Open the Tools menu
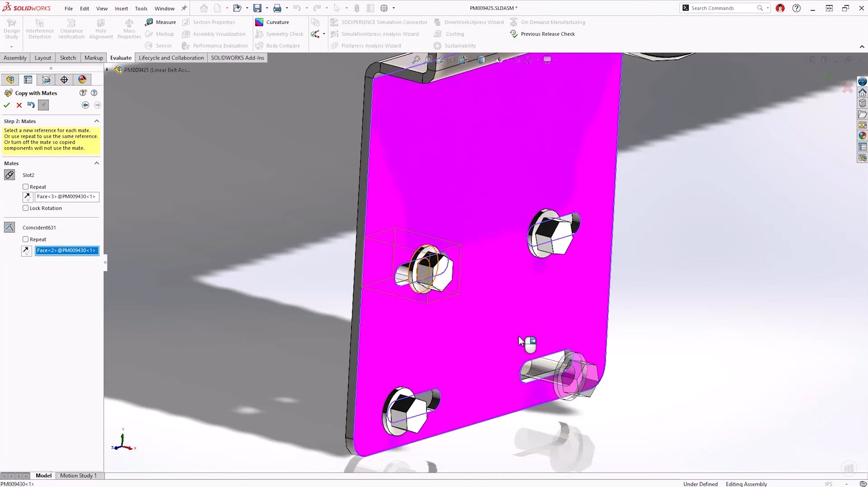The image size is (868, 487). (141, 8)
